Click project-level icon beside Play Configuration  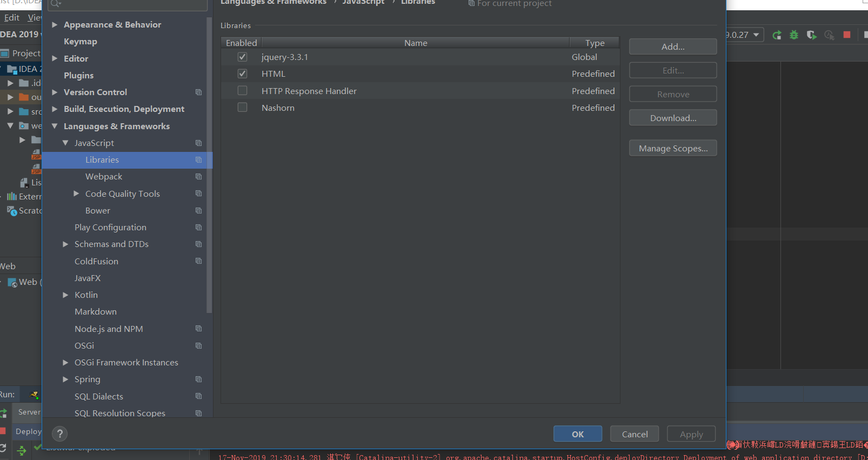198,228
